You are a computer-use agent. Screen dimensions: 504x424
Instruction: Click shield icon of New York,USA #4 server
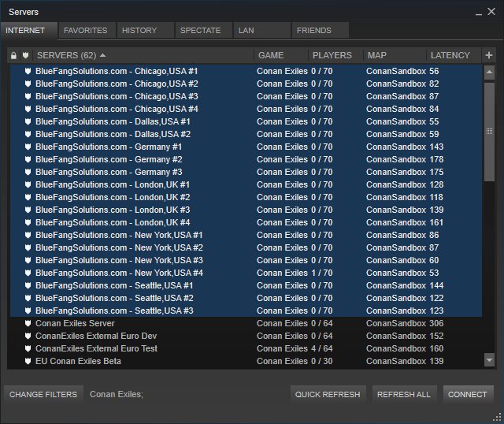[x=28, y=273]
